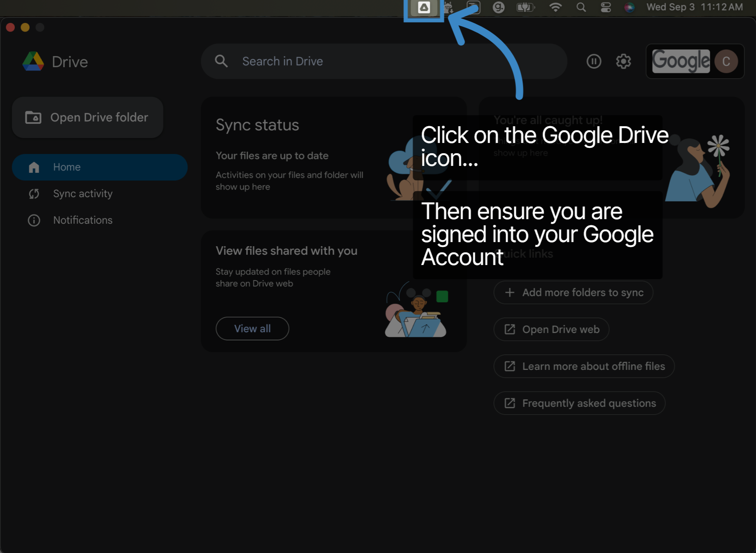This screenshot has width=756, height=553.
Task: Click the Google Drive menu bar icon
Action: pyautogui.click(x=424, y=7)
